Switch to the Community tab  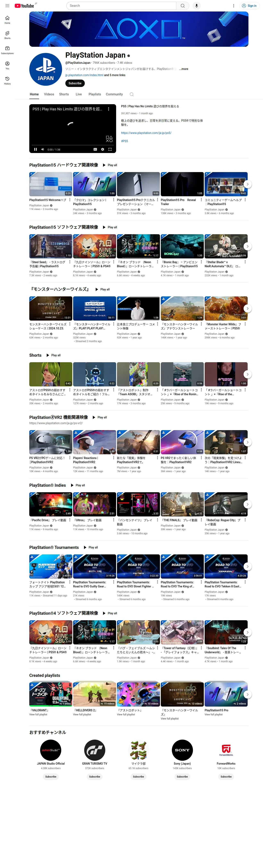point(114,94)
